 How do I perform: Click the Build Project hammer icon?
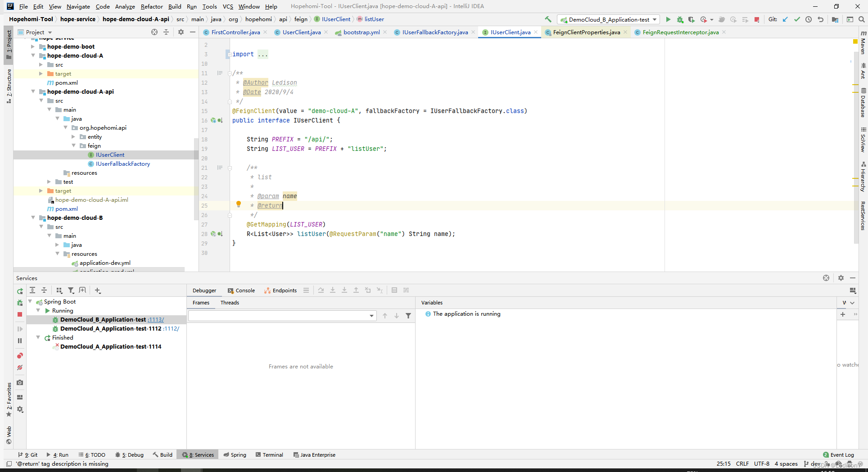pyautogui.click(x=548, y=19)
